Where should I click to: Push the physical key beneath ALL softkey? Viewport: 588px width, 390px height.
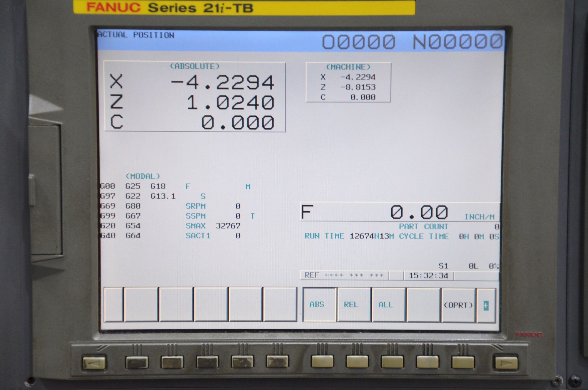click(392, 361)
